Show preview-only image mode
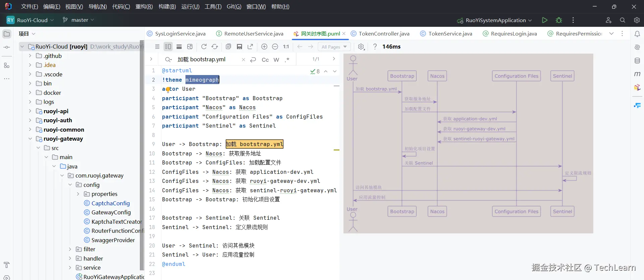Screen dimensions: 644x280 tap(190, 47)
